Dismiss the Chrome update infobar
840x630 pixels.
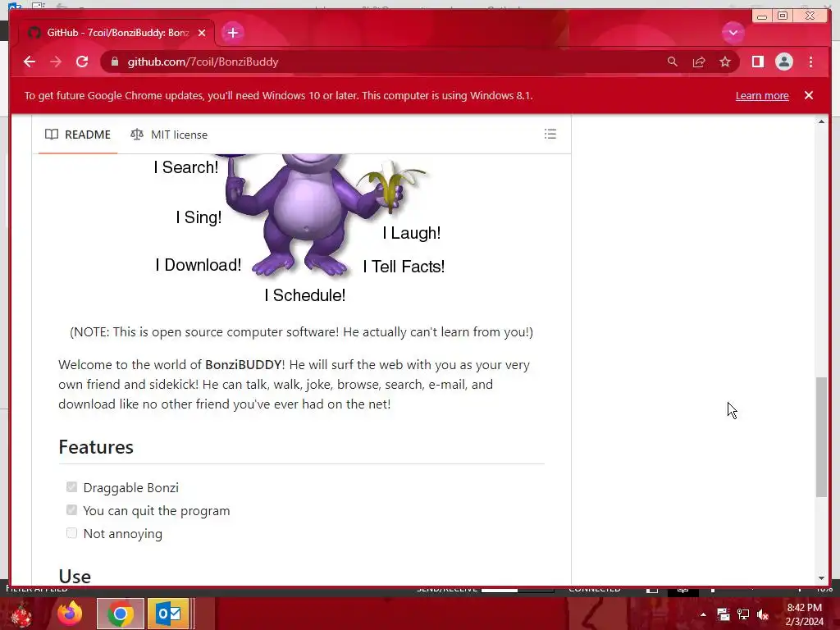pos(808,95)
